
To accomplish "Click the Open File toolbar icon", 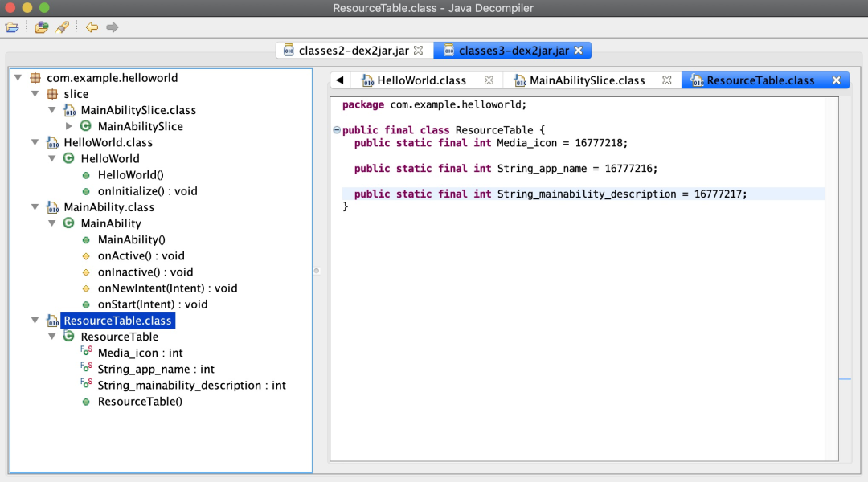I will 12,27.
